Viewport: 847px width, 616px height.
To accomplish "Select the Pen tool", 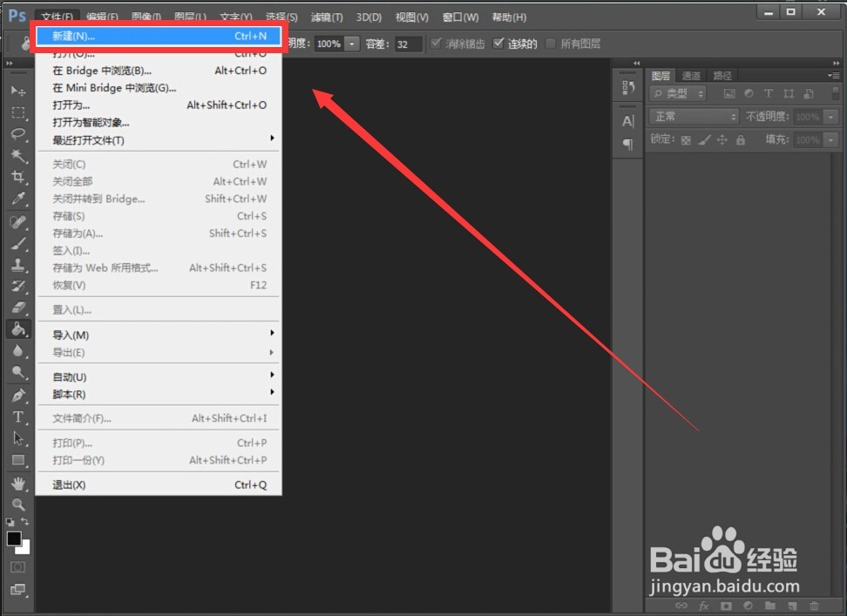I will [17, 396].
